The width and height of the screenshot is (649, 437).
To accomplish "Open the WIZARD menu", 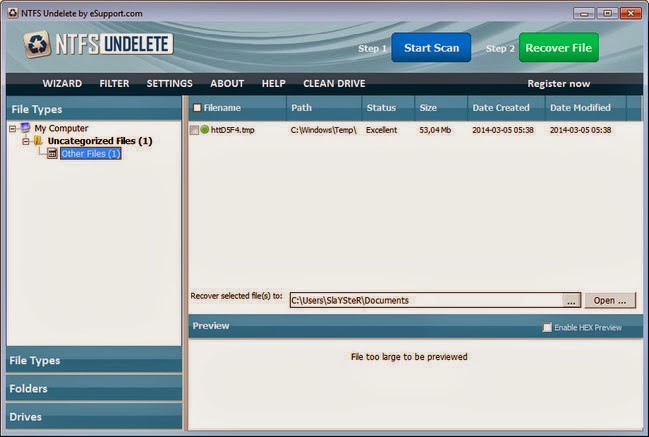I will pyautogui.click(x=62, y=84).
